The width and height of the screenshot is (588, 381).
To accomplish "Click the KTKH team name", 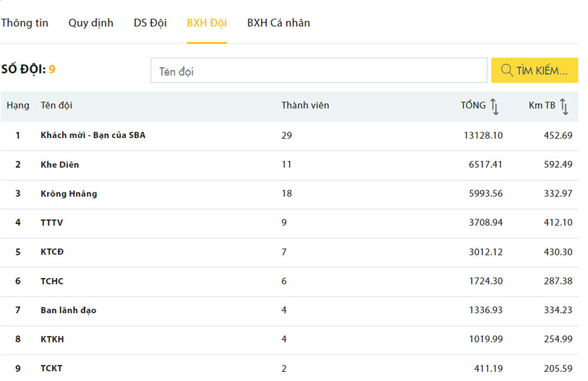I will (52, 340).
